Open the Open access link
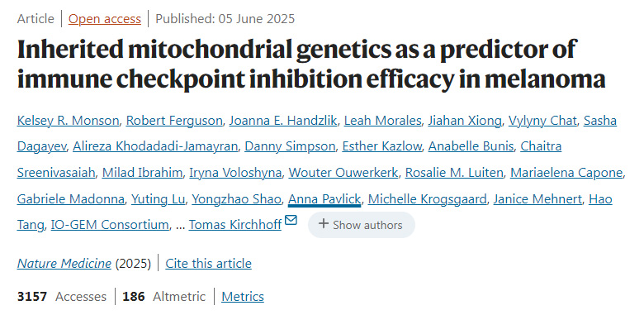The image size is (644, 315). pos(105,19)
